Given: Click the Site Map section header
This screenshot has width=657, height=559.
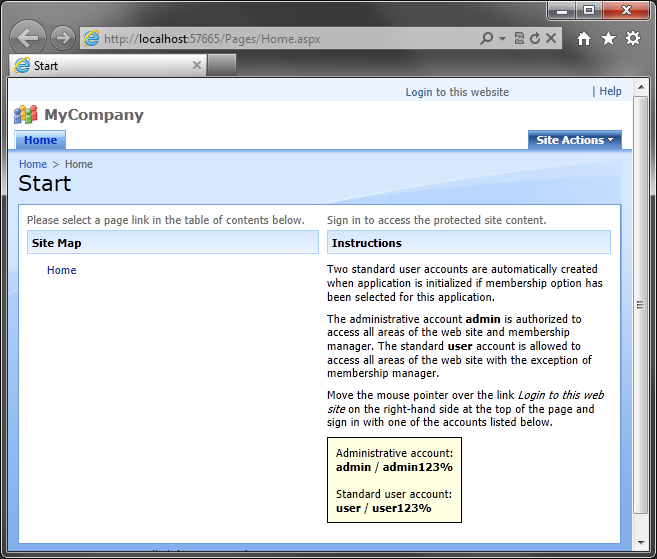Looking at the screenshot, I should (x=173, y=243).
